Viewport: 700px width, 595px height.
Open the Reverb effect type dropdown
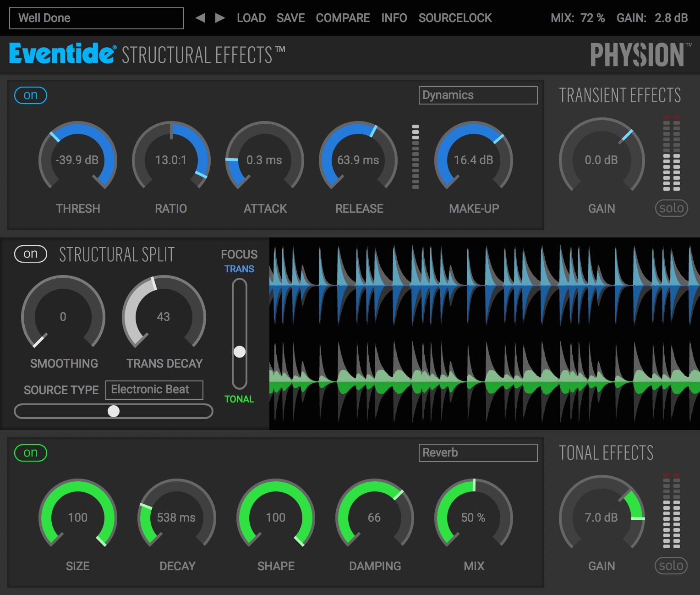(x=478, y=453)
